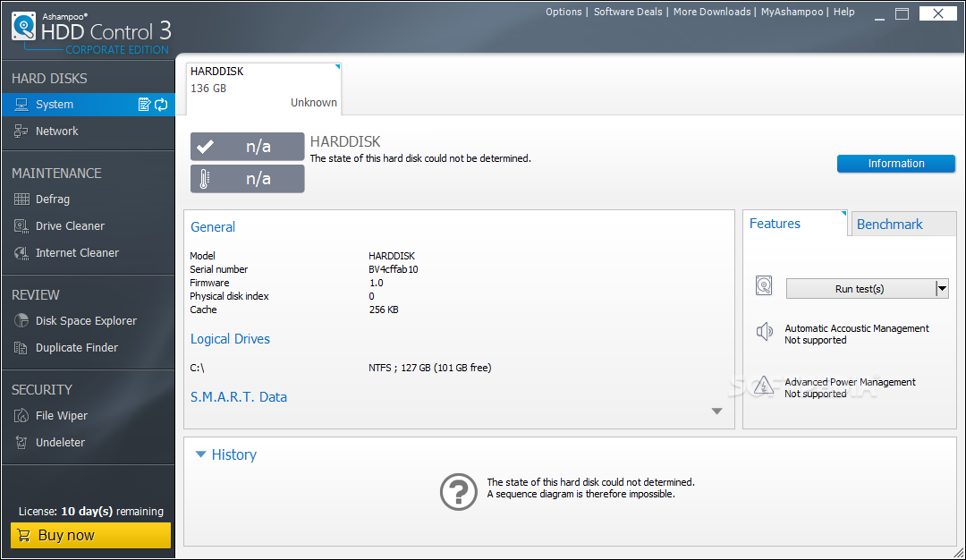
Task: Click the window resize grip corner
Action: pos(958,553)
